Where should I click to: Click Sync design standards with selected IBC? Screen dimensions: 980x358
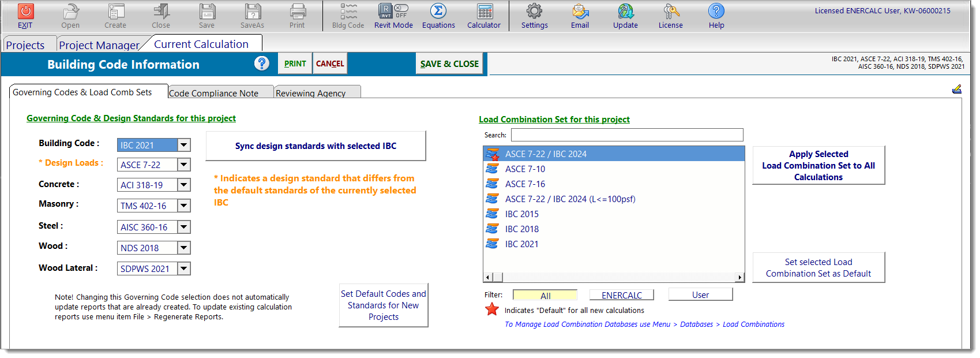pyautogui.click(x=316, y=146)
